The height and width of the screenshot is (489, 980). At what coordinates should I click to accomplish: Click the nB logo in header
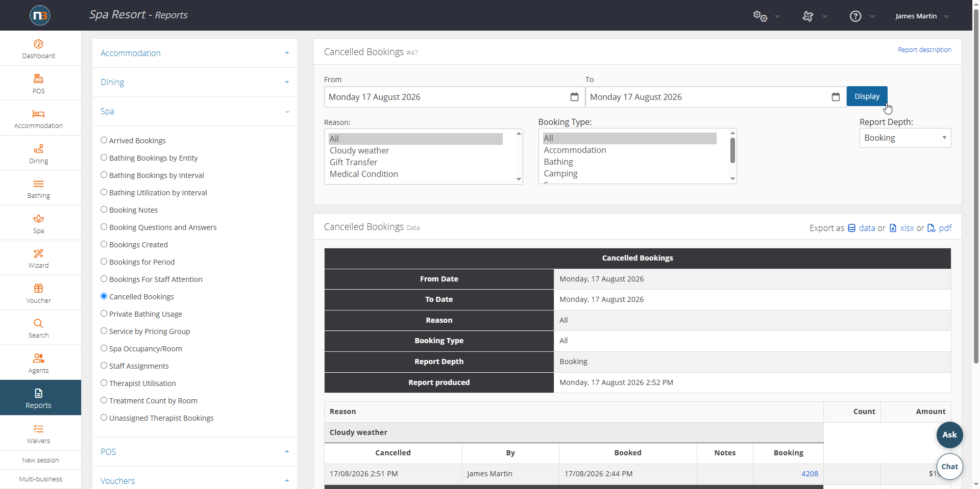coord(40,15)
